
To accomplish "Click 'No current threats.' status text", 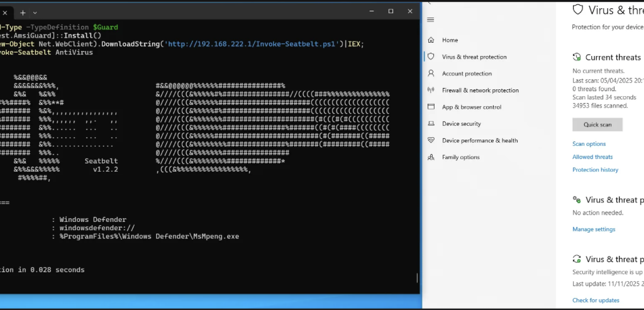I will 599,70.
